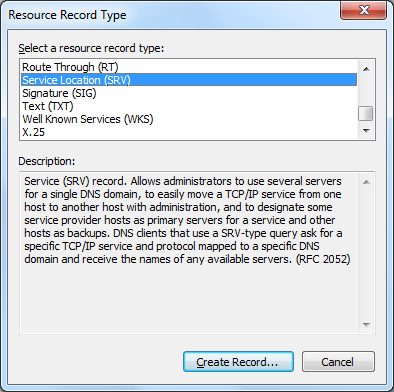Choose Signature (SIG) from the list
This screenshot has height=392, width=394.
(189, 93)
